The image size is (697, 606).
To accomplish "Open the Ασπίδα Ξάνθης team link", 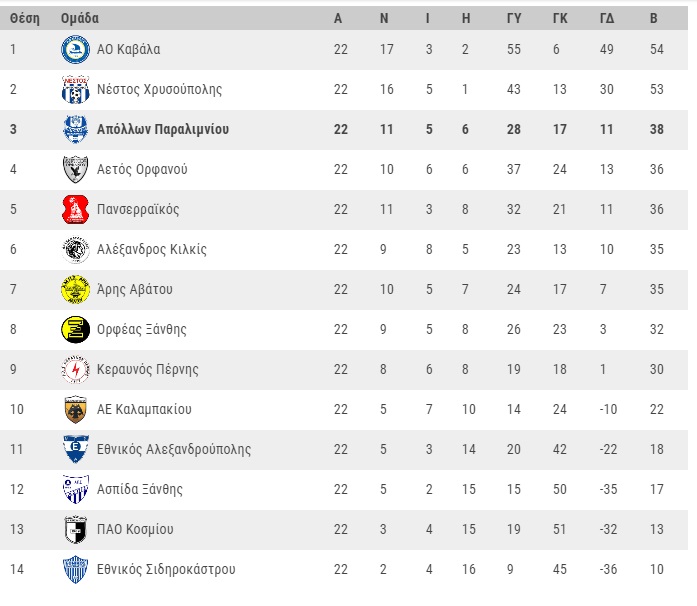I will click(139, 489).
